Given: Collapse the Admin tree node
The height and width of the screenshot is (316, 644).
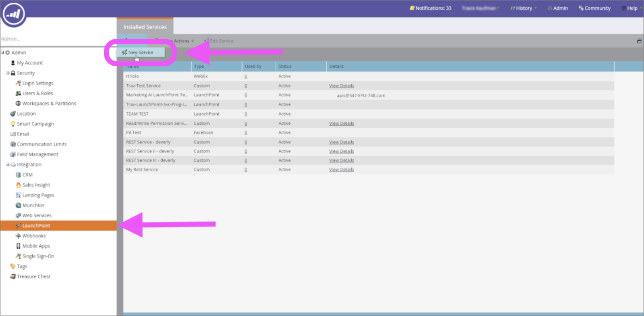Looking at the screenshot, I should click(x=2, y=53).
